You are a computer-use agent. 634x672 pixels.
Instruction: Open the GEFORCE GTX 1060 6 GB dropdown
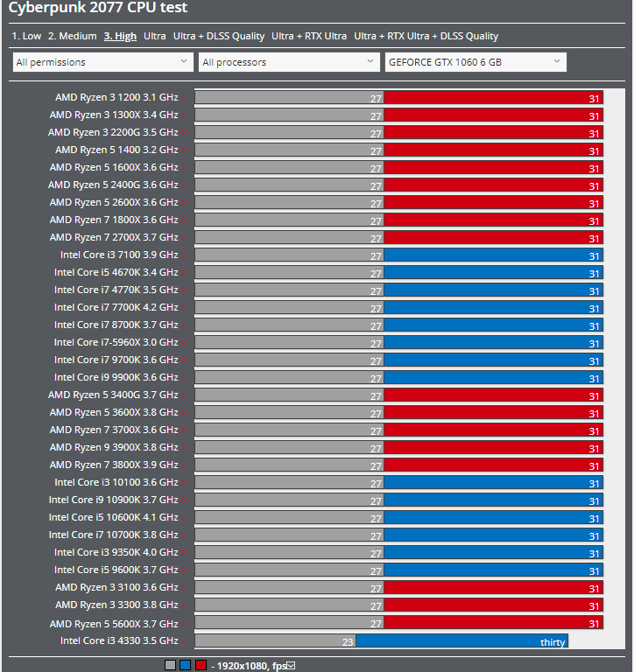475,62
